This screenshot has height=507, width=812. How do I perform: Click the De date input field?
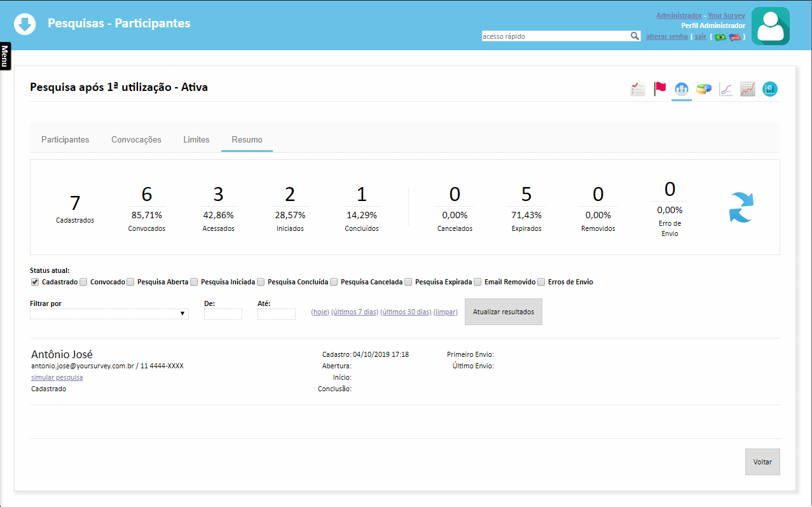pyautogui.click(x=223, y=314)
